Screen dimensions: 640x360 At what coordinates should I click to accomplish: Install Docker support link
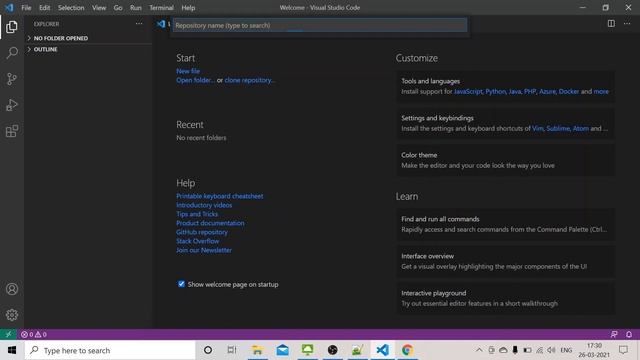[569, 91]
